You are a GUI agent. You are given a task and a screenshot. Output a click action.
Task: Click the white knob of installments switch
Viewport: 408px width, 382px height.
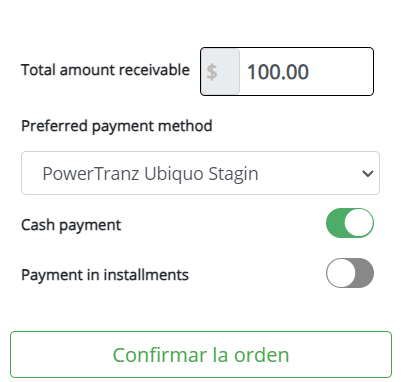click(x=341, y=273)
